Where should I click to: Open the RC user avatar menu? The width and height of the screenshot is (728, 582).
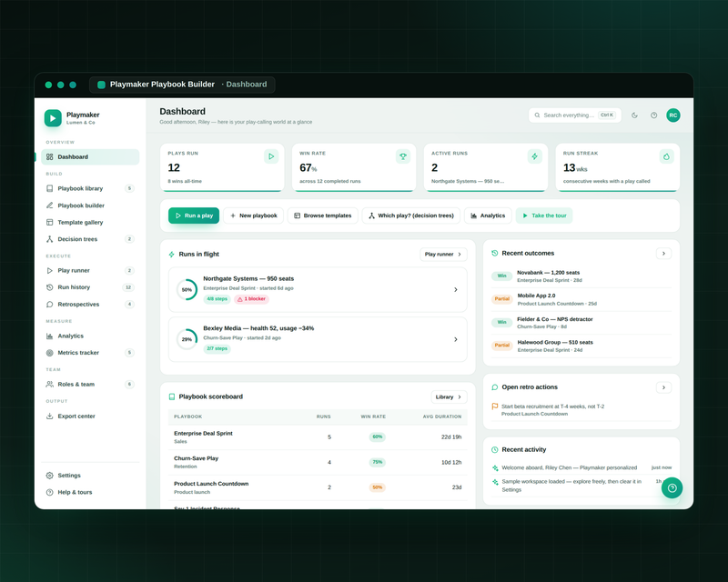(673, 115)
